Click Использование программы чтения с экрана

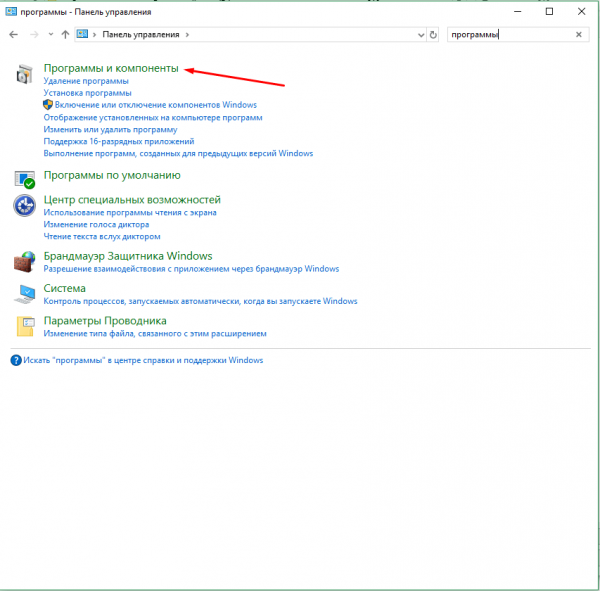130,212
